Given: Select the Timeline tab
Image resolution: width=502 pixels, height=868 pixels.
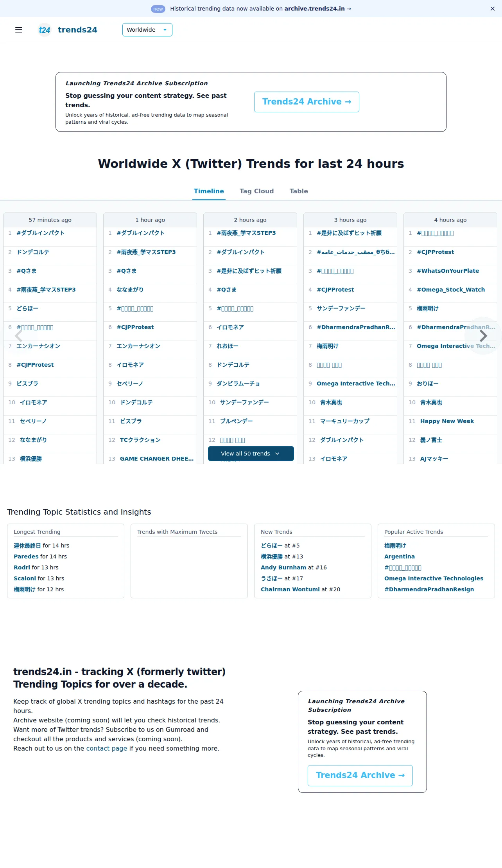Looking at the screenshot, I should point(209,191).
